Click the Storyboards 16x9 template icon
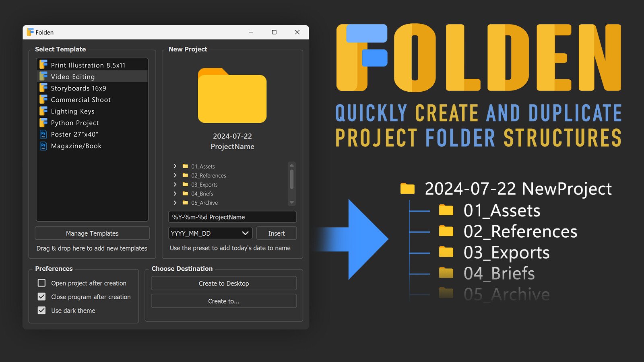The width and height of the screenshot is (644, 362). pos(43,88)
